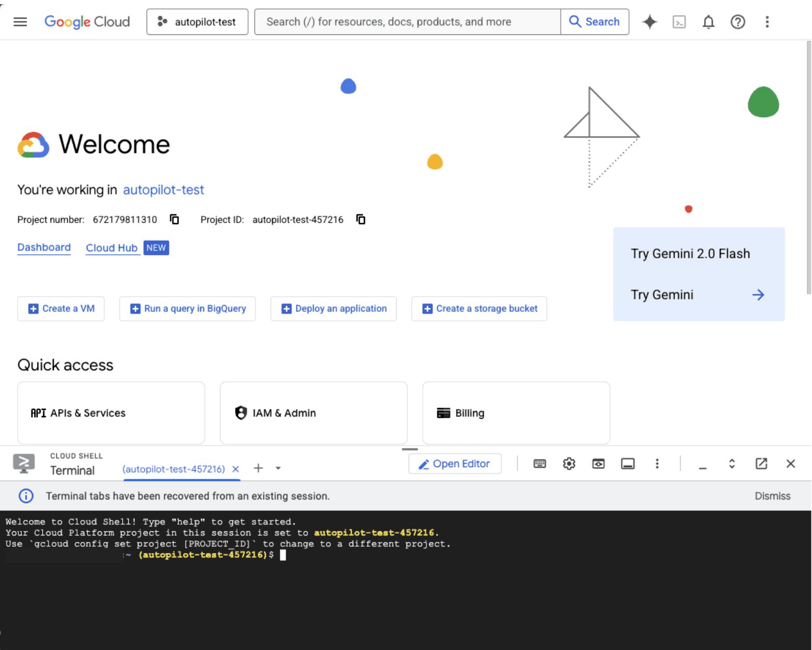The height and width of the screenshot is (650, 812).
Task: Open the help question mark menu
Action: (737, 22)
